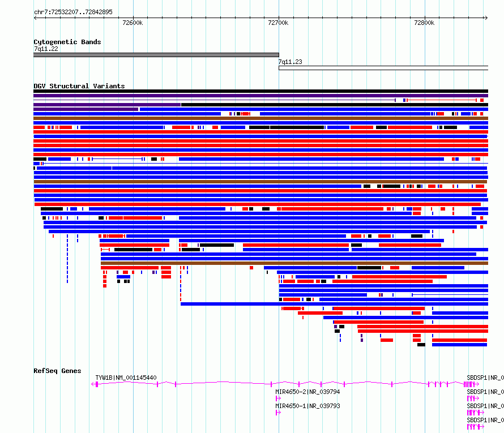
Task: Select the white 7q11.23 cytogenetic band bar
Action: pyautogui.click(x=383, y=68)
